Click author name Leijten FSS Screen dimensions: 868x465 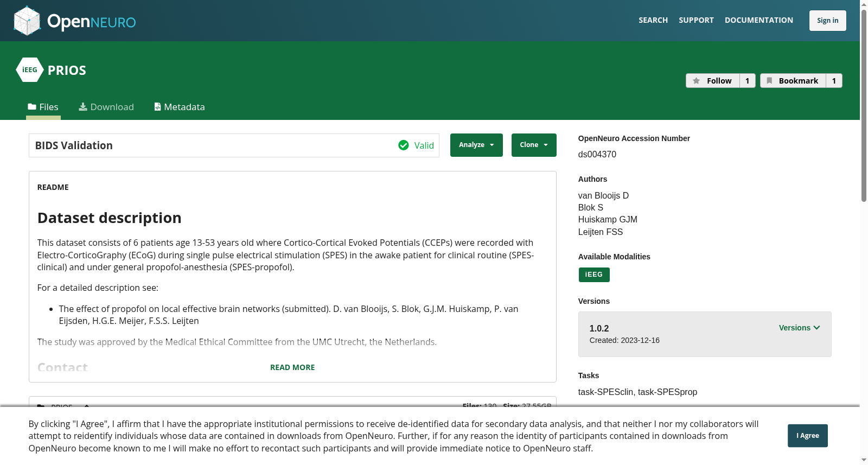click(x=601, y=232)
